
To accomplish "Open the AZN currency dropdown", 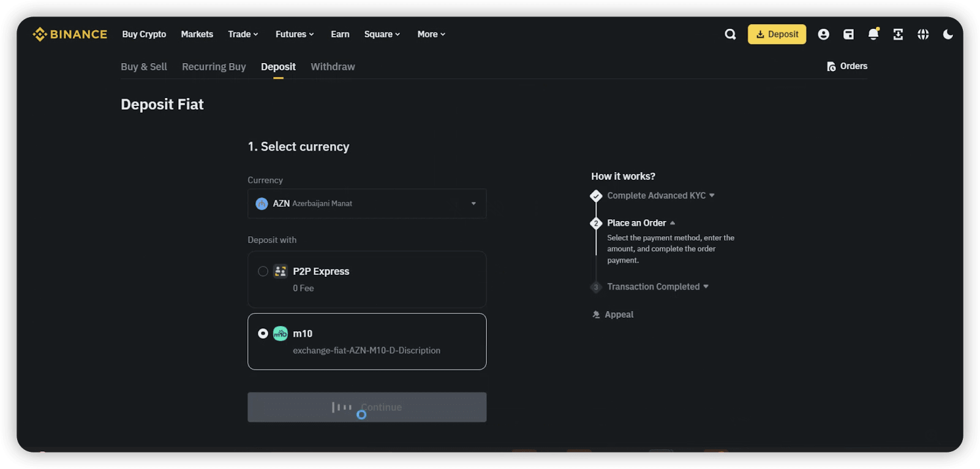I will coord(367,204).
